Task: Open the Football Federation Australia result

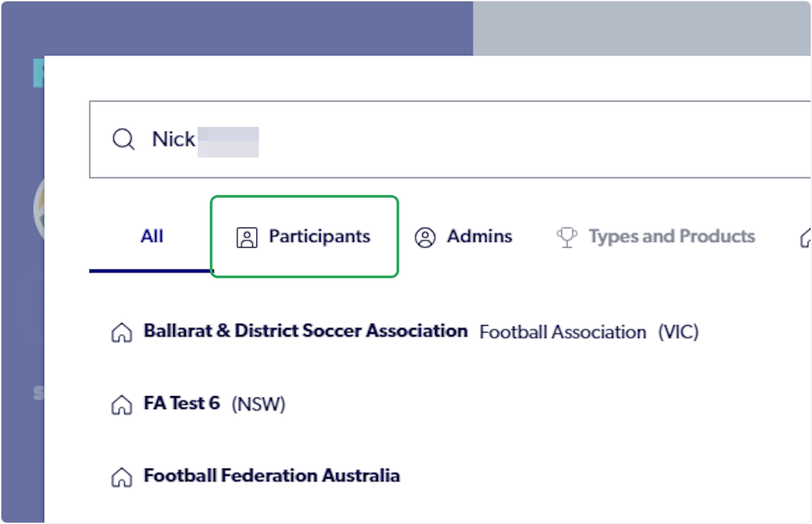Action: [271, 475]
